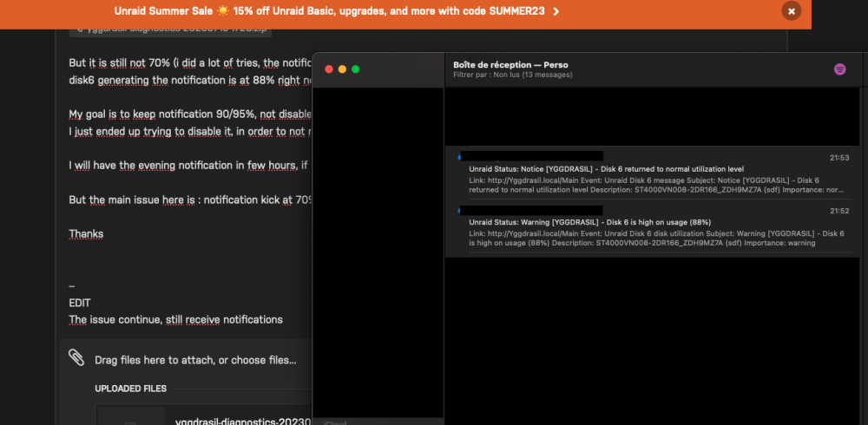Image resolution: width=868 pixels, height=425 pixels.
Task: Open the sale banner chevron arrow
Action: [556, 11]
